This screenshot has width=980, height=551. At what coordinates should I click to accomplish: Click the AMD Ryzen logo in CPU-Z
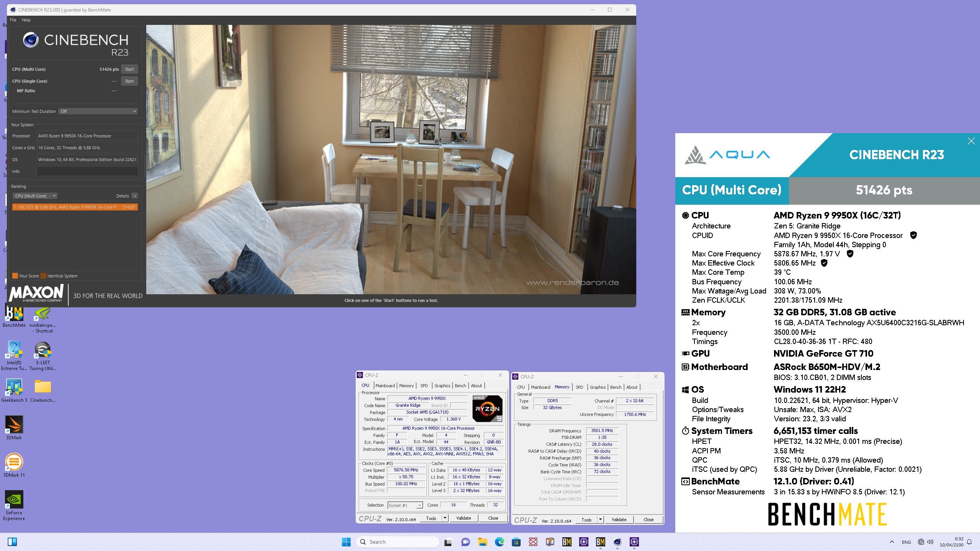487,408
